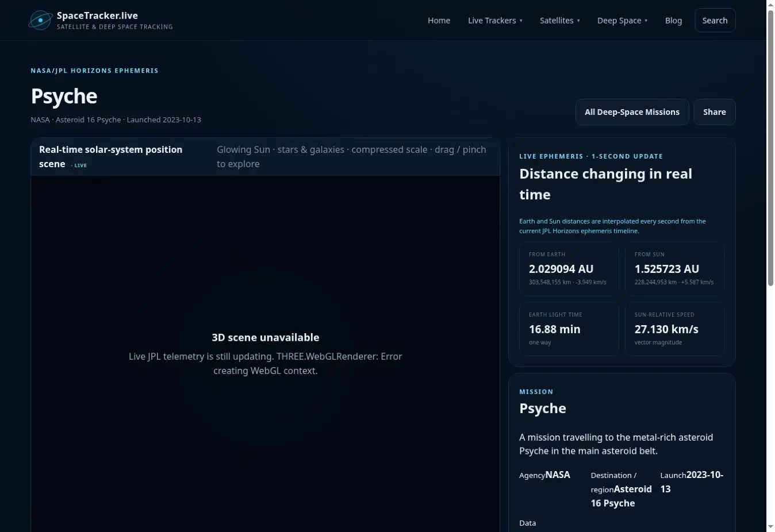This screenshot has width=775, height=532.
Task: Click the Asteroid 16 Psyche destination value
Action: pos(621,496)
